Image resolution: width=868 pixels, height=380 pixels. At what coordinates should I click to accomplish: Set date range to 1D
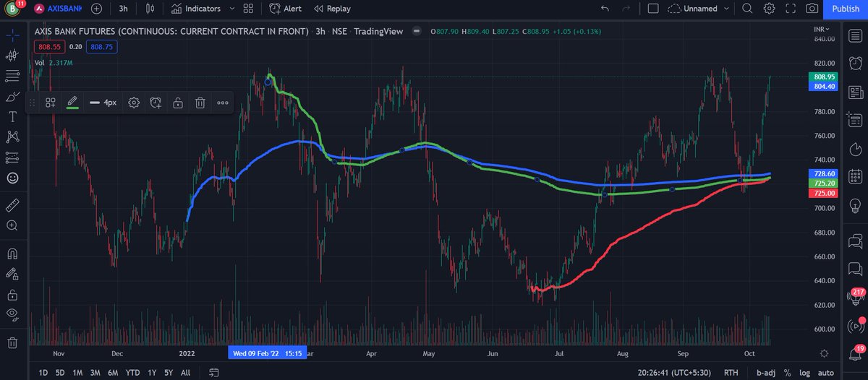pyautogui.click(x=43, y=373)
